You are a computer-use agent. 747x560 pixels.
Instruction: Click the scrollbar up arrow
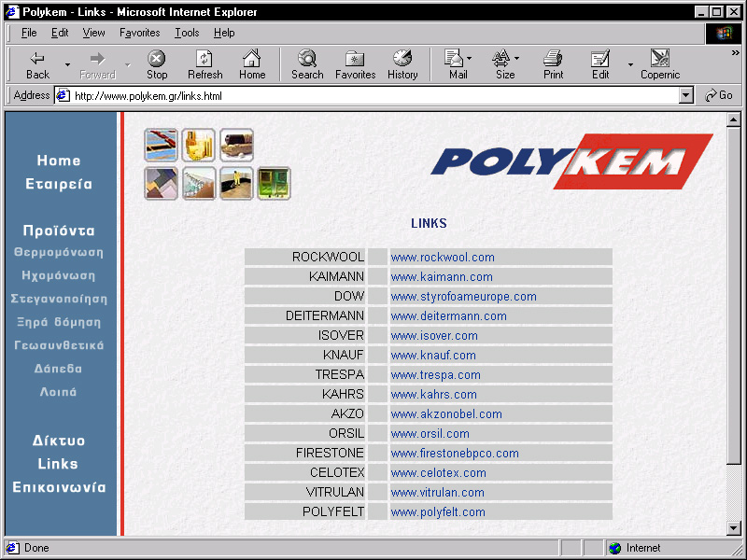tap(734, 120)
